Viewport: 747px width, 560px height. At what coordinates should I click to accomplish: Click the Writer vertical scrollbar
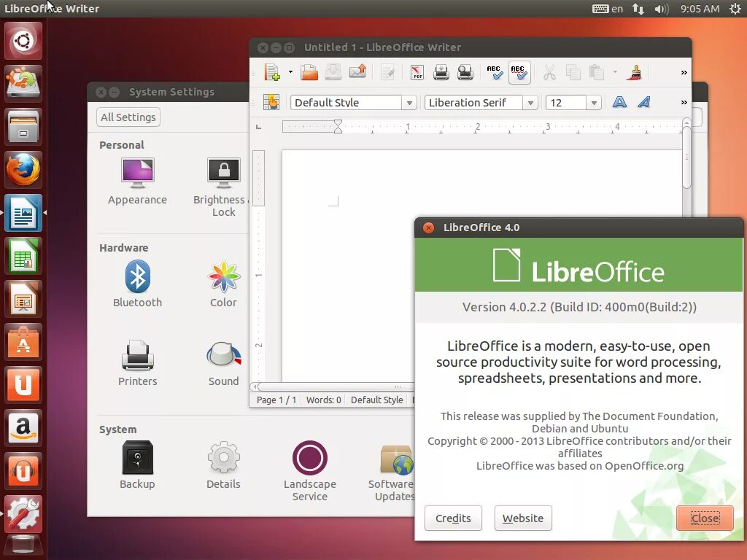686,158
